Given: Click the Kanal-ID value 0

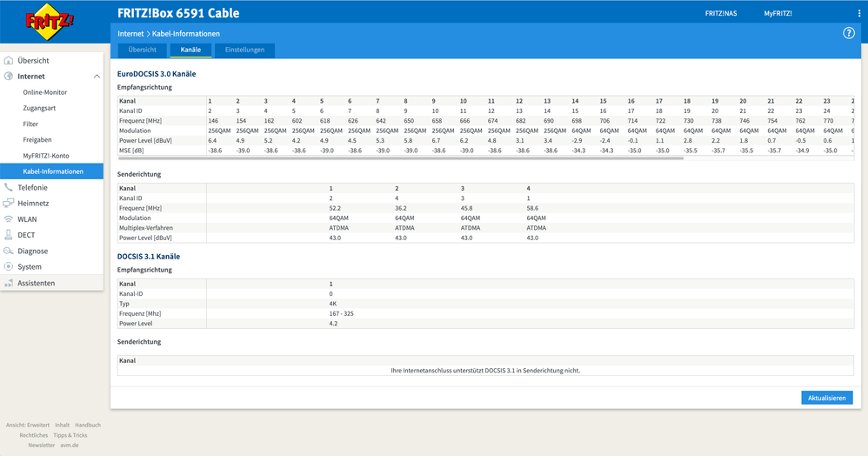Looking at the screenshot, I should click(x=331, y=293).
